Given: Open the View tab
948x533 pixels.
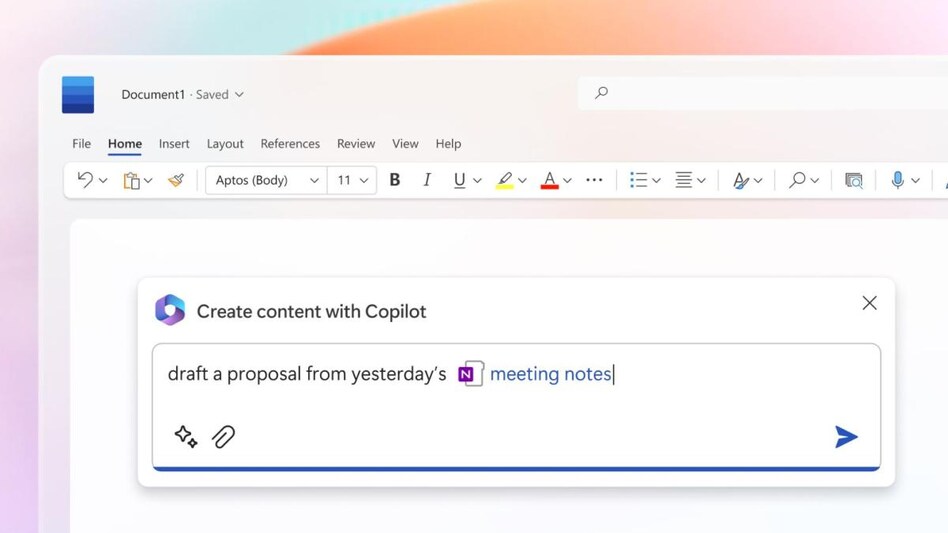Looking at the screenshot, I should tap(405, 144).
